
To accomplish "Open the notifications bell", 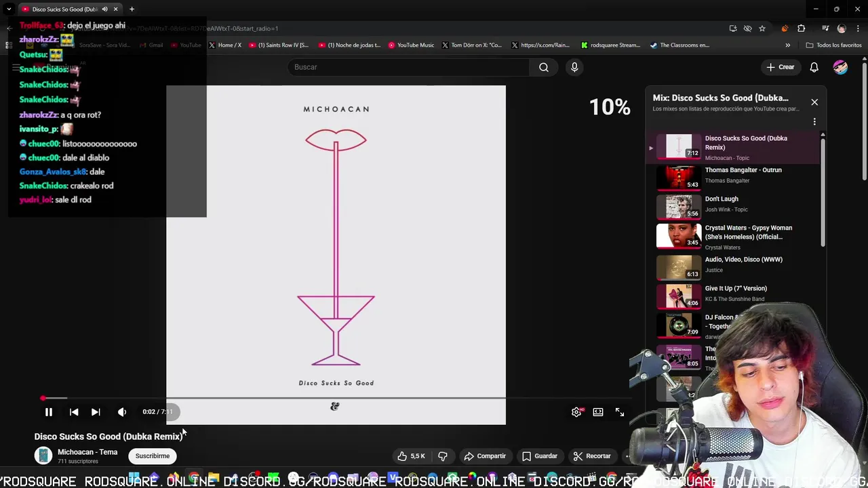I will point(814,67).
